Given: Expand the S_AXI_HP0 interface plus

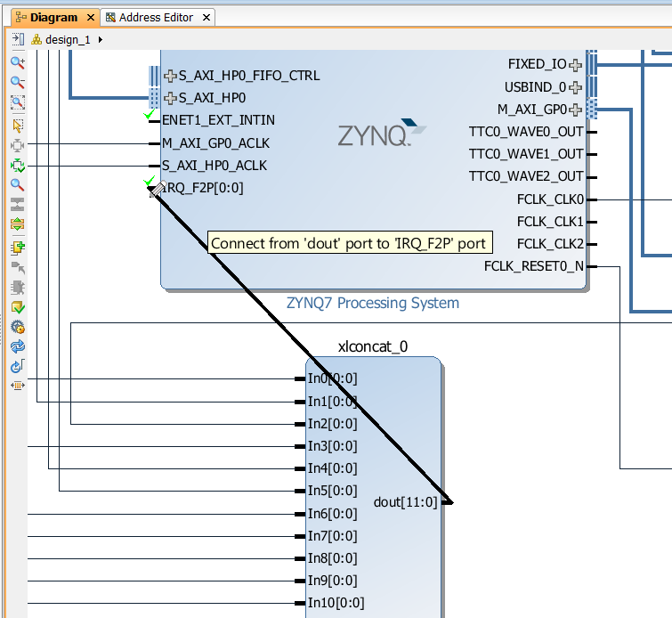Looking at the screenshot, I should click(170, 98).
